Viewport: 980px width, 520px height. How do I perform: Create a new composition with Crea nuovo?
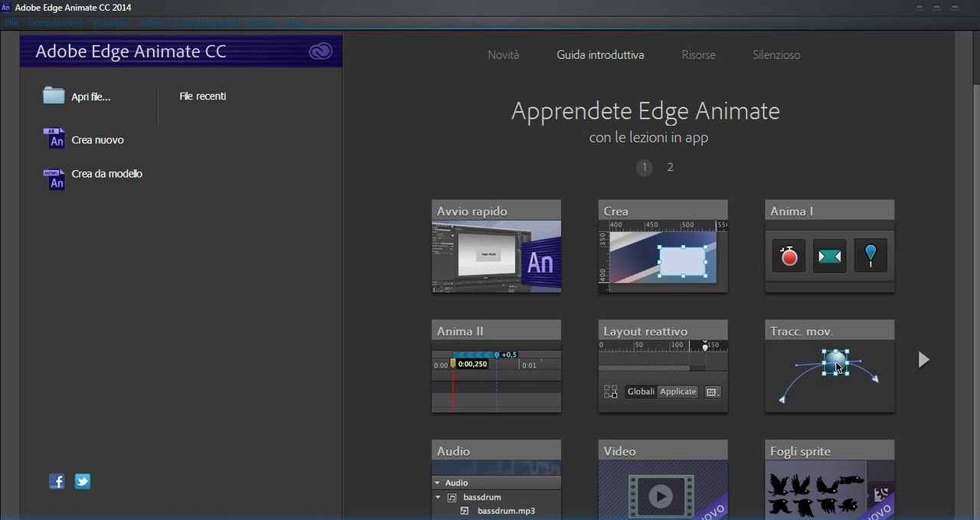[83, 139]
